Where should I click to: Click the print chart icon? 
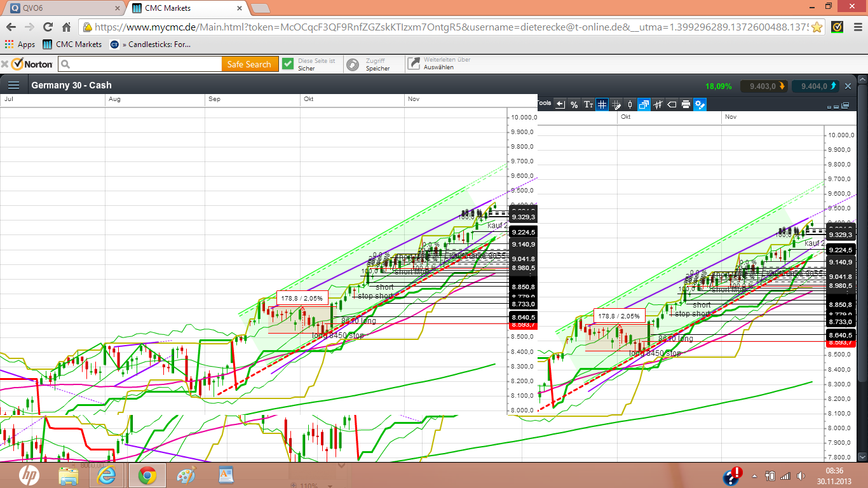pos(686,104)
